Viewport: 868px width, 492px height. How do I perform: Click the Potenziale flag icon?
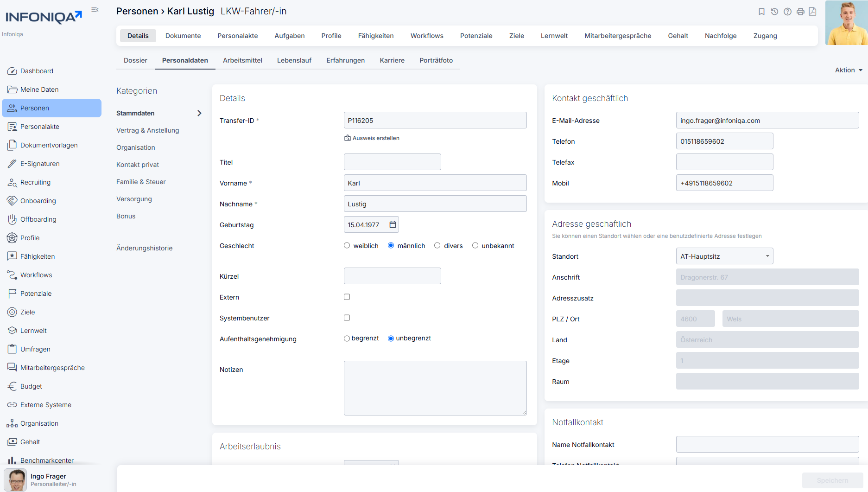12,294
